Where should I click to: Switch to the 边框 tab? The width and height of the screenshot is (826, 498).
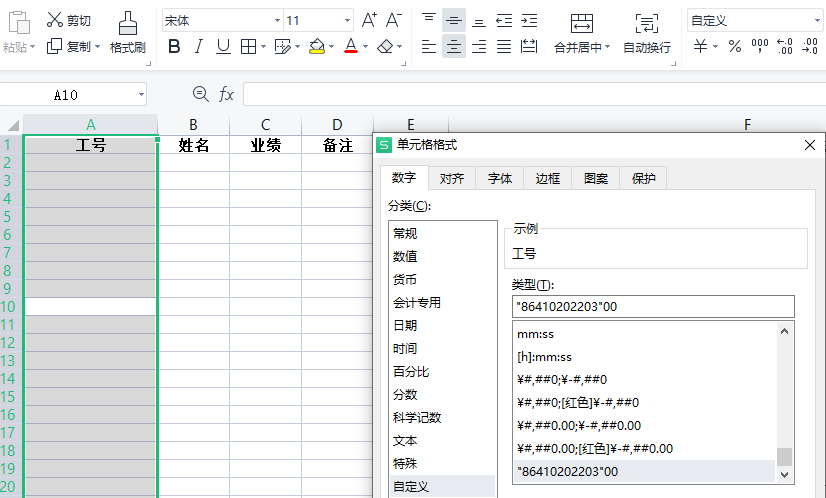pyautogui.click(x=548, y=179)
